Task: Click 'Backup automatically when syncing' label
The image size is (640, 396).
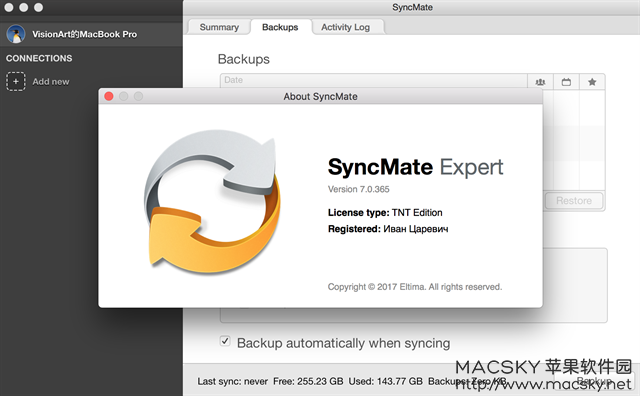Action: pyautogui.click(x=343, y=343)
